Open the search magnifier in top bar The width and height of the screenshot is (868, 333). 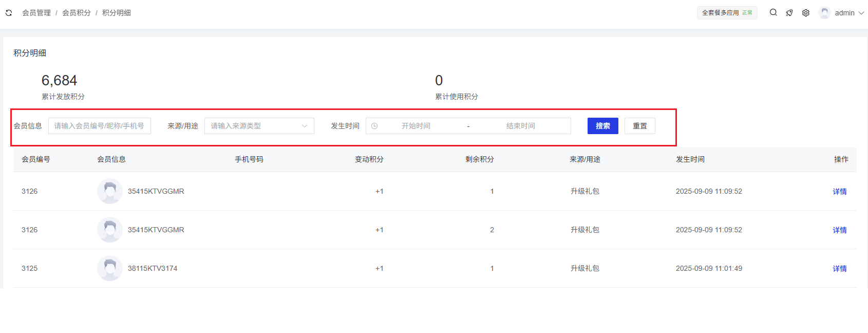click(x=773, y=13)
